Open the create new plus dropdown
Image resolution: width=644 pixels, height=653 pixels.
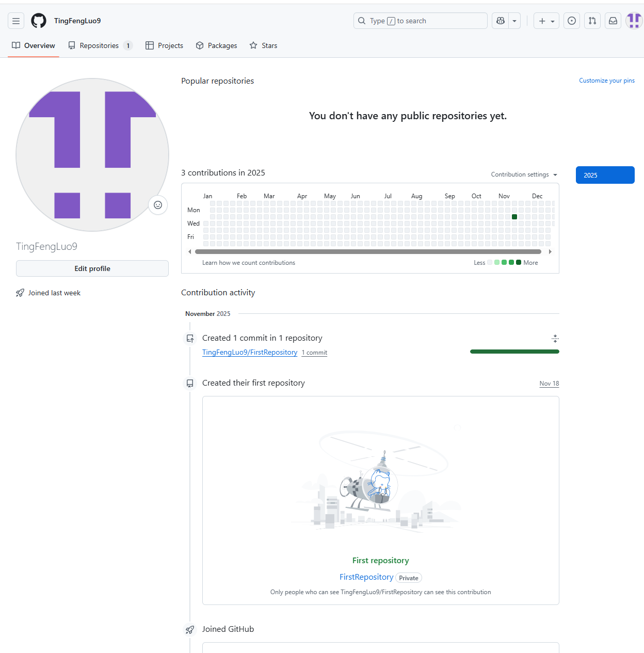tap(546, 21)
